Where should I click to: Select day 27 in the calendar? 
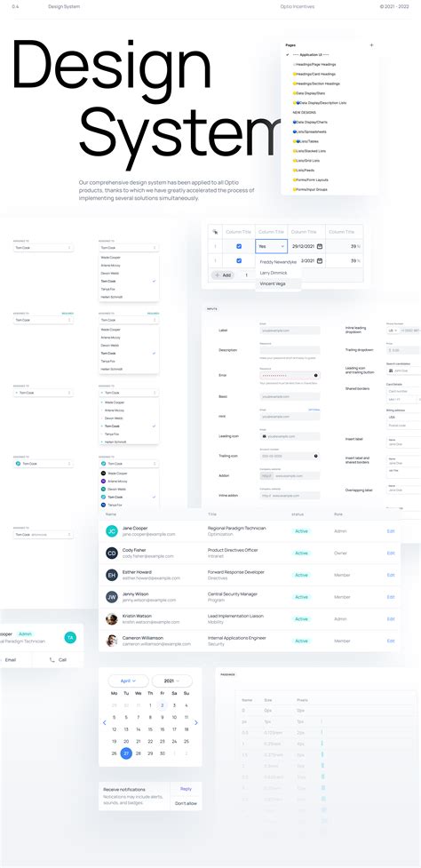click(x=126, y=753)
